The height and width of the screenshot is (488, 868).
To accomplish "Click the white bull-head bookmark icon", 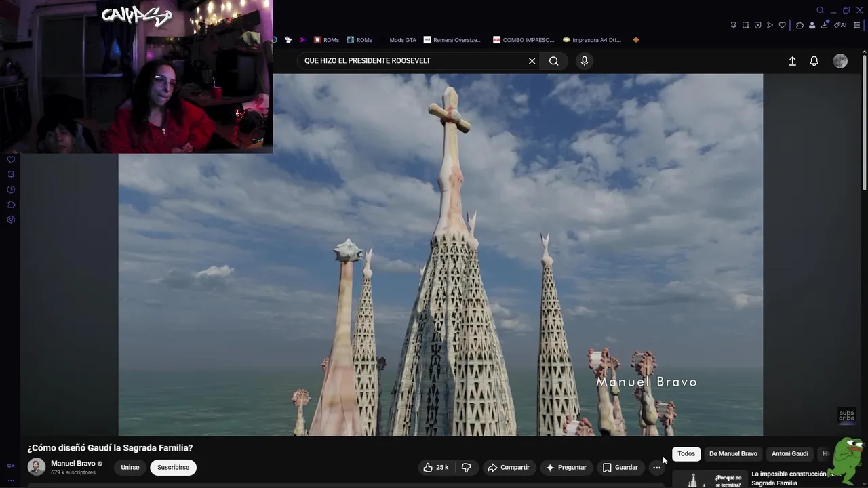I will click(288, 40).
